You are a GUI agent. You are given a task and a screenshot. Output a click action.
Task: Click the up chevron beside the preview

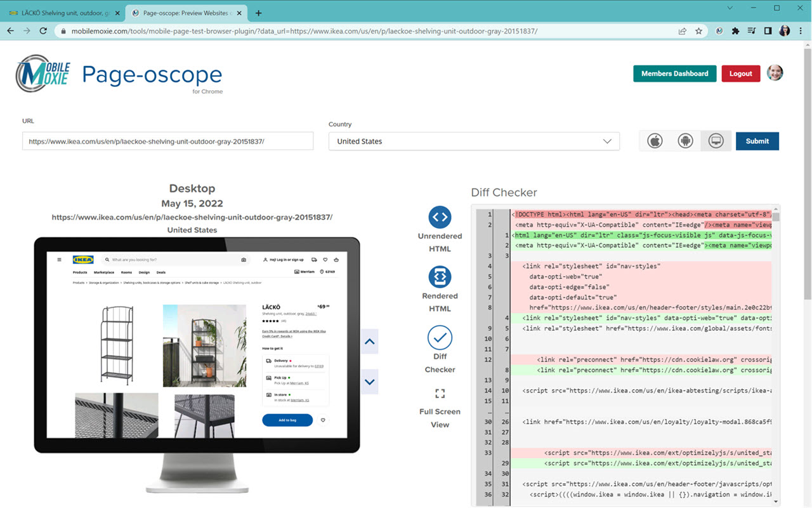369,342
